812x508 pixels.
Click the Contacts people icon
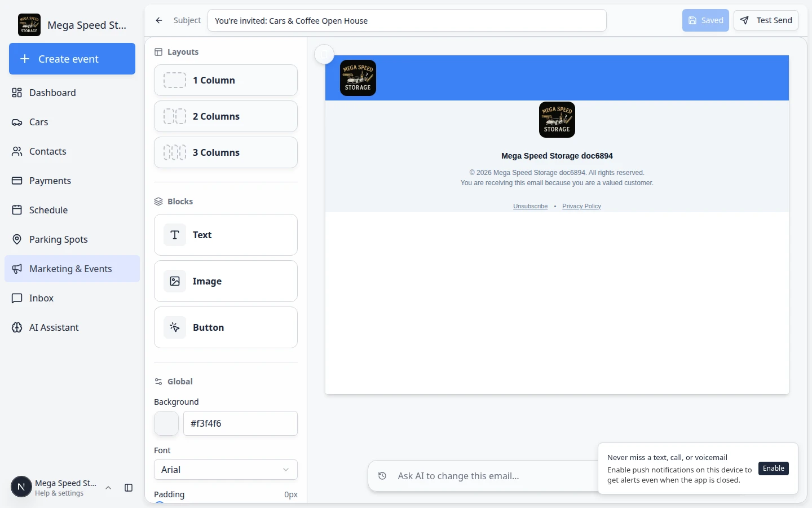[17, 151]
